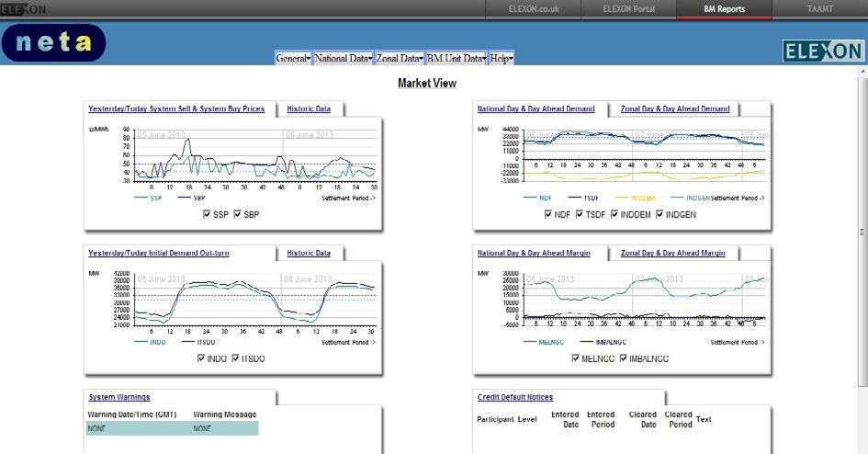
Task: Click the MELNCC legend label in margin chart
Action: [x=551, y=342]
